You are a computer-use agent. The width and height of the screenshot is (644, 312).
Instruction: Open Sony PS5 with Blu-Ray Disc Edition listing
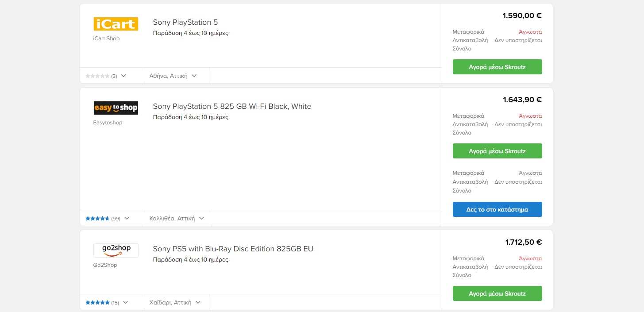[233, 249]
